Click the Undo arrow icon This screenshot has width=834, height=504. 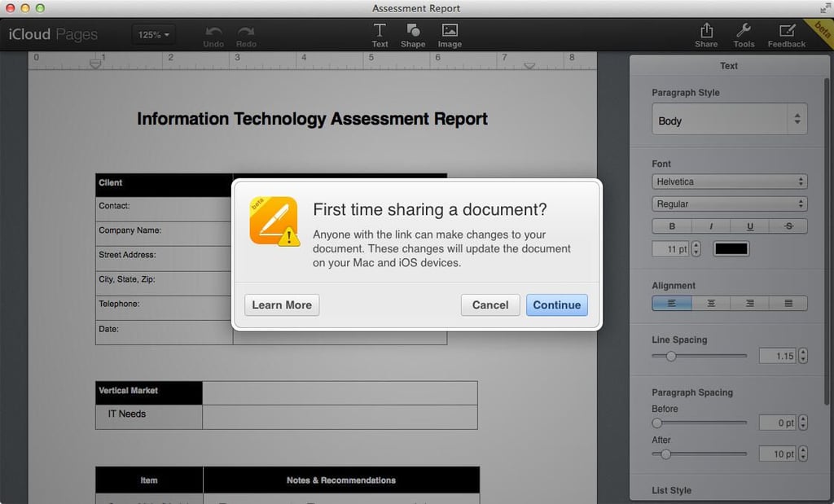(x=213, y=32)
